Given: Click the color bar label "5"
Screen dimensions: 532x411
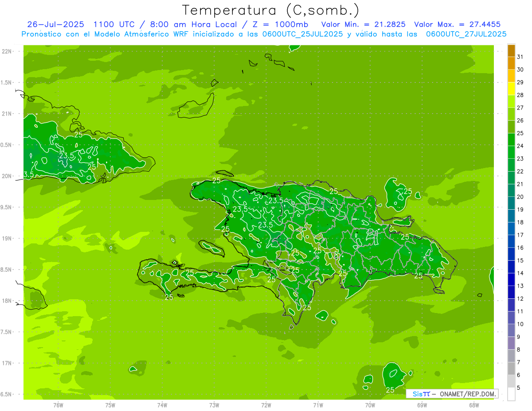Looking at the screenshot, I should point(519,388).
